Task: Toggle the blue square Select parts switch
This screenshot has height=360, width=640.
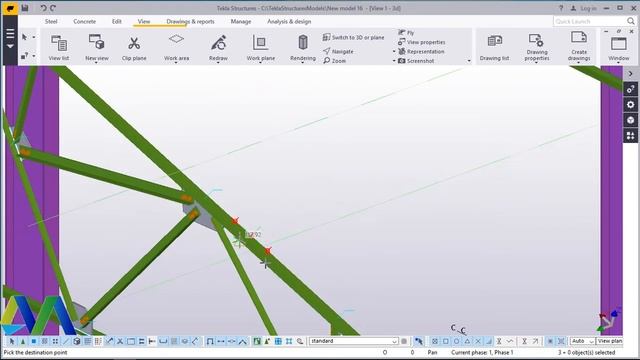Action: [x=33, y=341]
